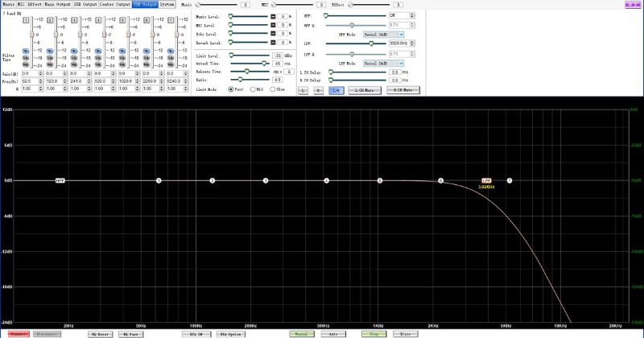Select the Fast limit mode
This screenshot has height=338, width=644.
tap(232, 89)
